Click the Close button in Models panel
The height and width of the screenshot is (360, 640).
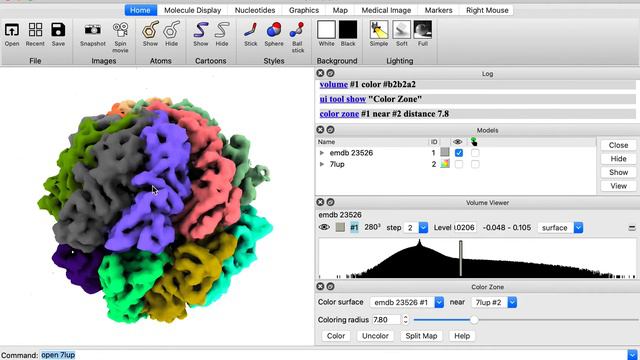(x=618, y=145)
